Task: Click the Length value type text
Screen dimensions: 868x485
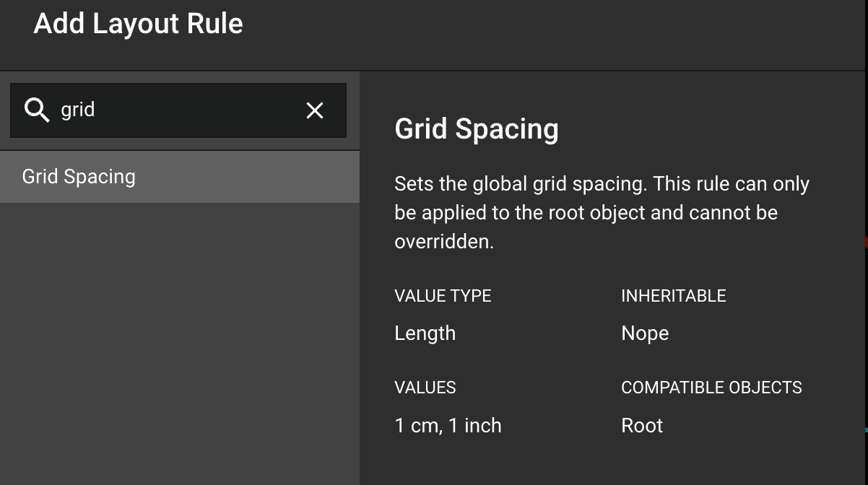Action: 425,333
